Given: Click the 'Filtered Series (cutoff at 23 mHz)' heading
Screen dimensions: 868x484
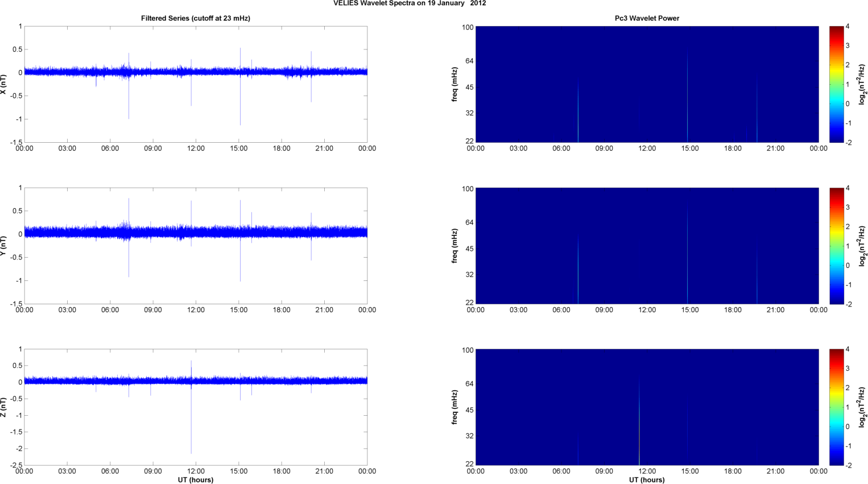Looking at the screenshot, I should tap(196, 18).
